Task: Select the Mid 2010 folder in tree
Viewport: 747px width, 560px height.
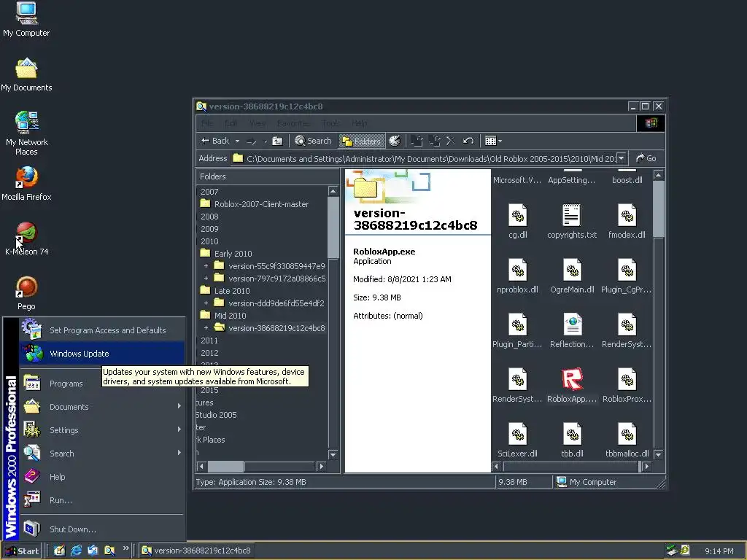Action: [223, 316]
